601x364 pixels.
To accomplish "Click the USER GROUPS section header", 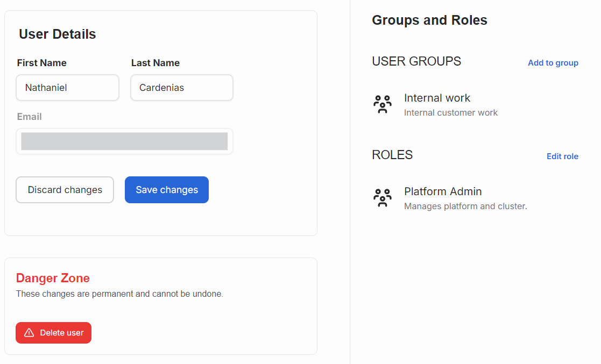I will 416,61.
